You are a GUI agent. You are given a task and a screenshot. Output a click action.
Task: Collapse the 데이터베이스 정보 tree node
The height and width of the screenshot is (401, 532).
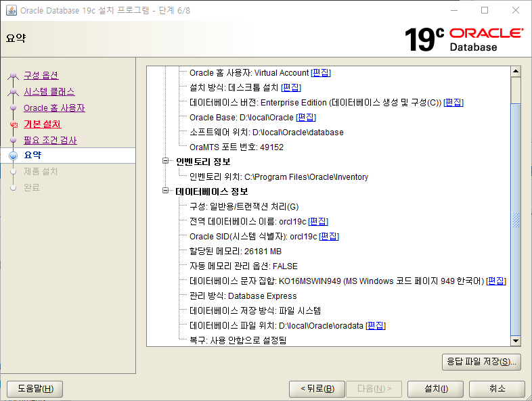[x=166, y=191]
